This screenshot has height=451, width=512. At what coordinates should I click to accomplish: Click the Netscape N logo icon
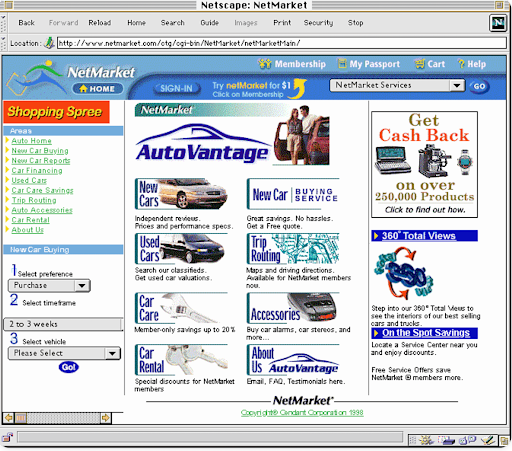click(498, 23)
